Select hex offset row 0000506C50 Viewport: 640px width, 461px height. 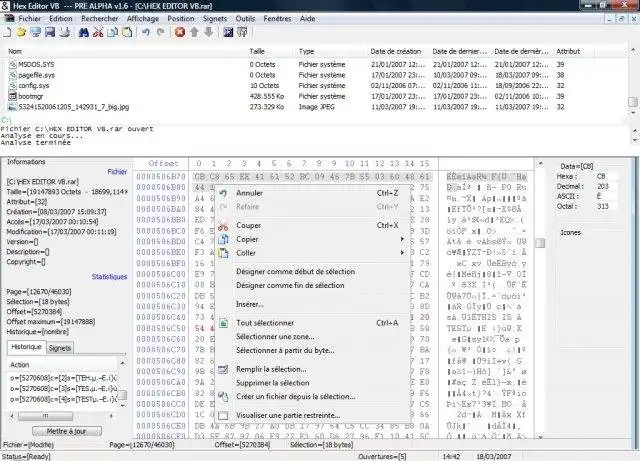coord(161,328)
